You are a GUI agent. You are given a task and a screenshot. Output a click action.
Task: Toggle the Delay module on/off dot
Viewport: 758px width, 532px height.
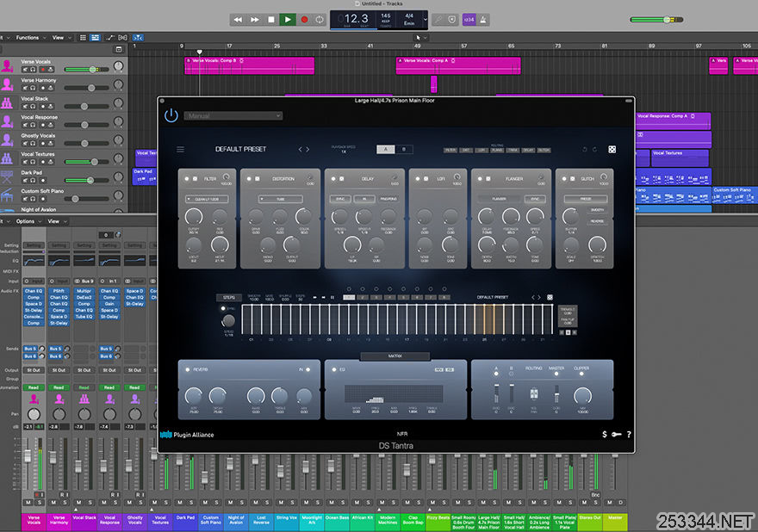click(x=333, y=179)
